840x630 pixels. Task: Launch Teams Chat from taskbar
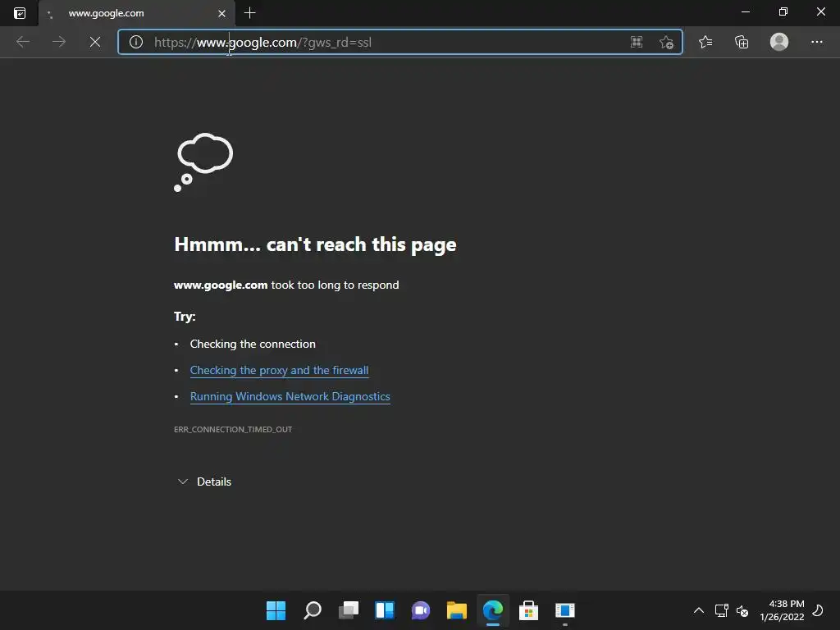(x=421, y=610)
